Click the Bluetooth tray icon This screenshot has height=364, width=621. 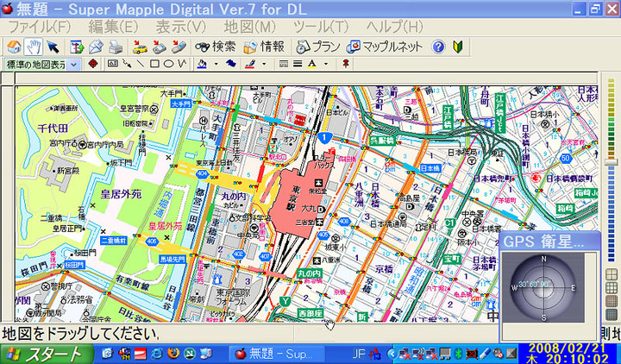click(x=459, y=354)
